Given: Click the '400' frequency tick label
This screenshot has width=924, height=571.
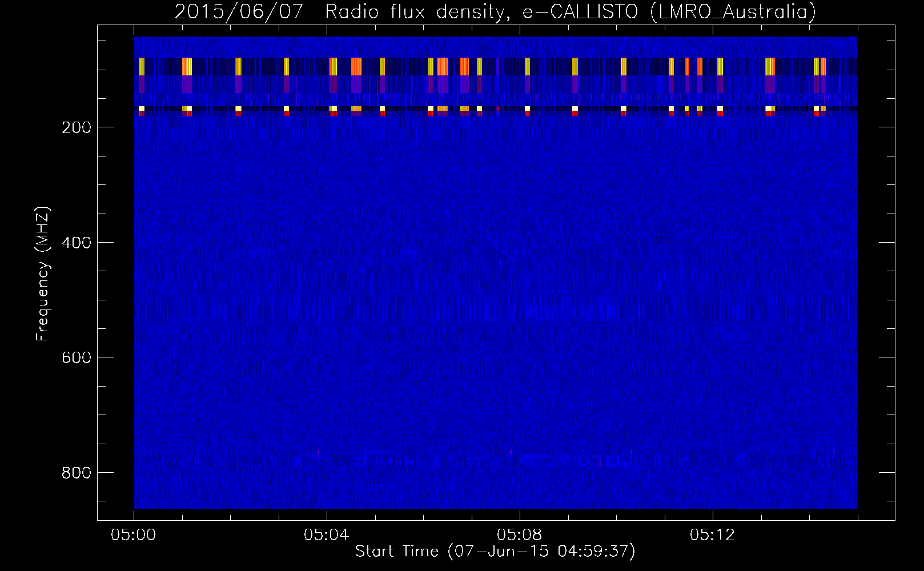Looking at the screenshot, I should click(77, 243).
